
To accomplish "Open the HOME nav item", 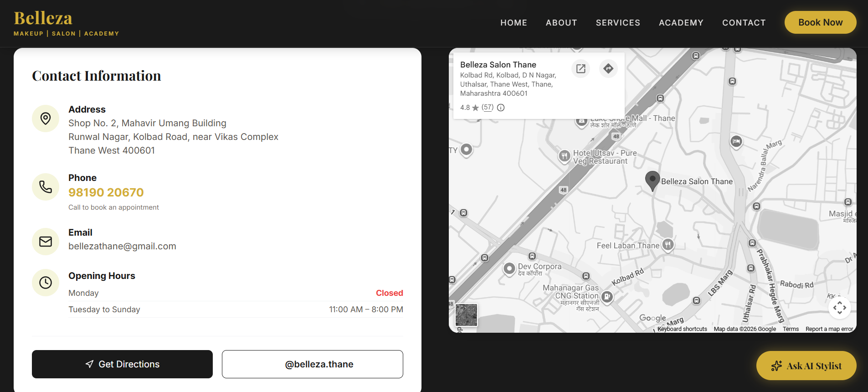I will click(514, 23).
